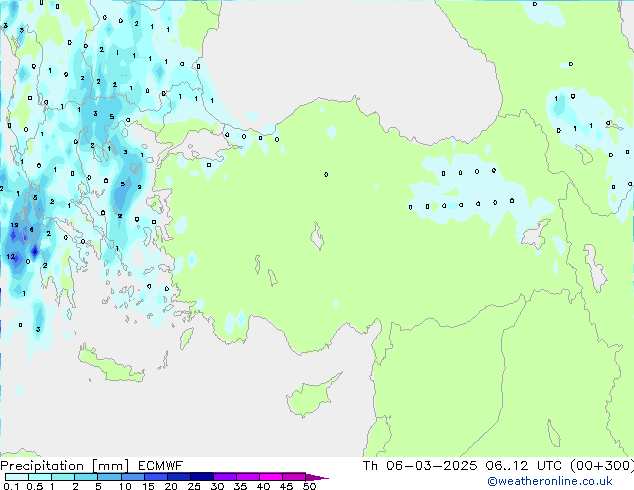Click the '35' legend scale label
This screenshot has width=634, height=490.
pyautogui.click(x=240, y=486)
